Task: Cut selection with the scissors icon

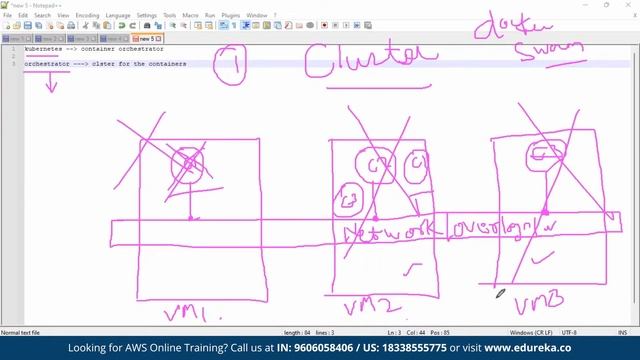Action: [x=86, y=26]
